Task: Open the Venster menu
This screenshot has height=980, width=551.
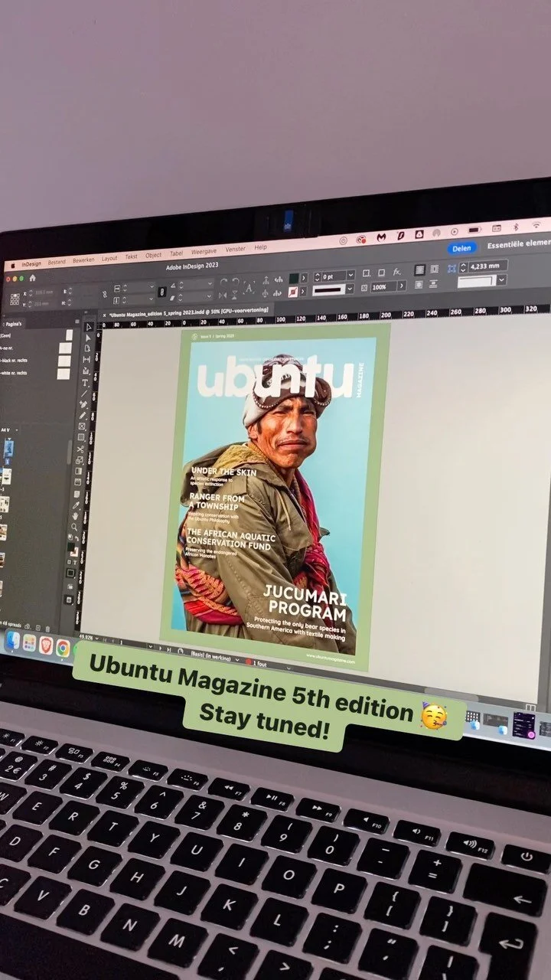Action: click(235, 249)
